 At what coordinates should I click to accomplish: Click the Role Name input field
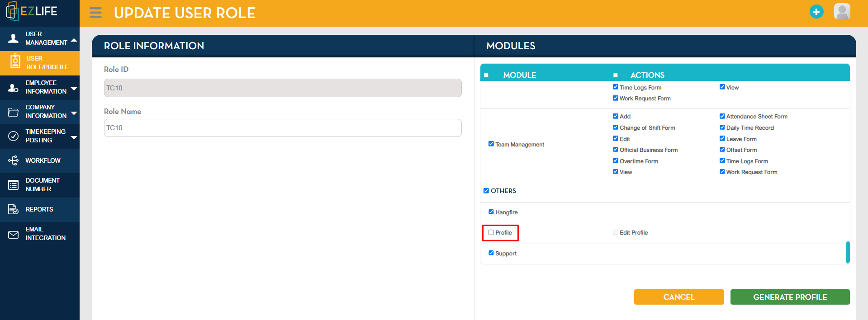(283, 128)
